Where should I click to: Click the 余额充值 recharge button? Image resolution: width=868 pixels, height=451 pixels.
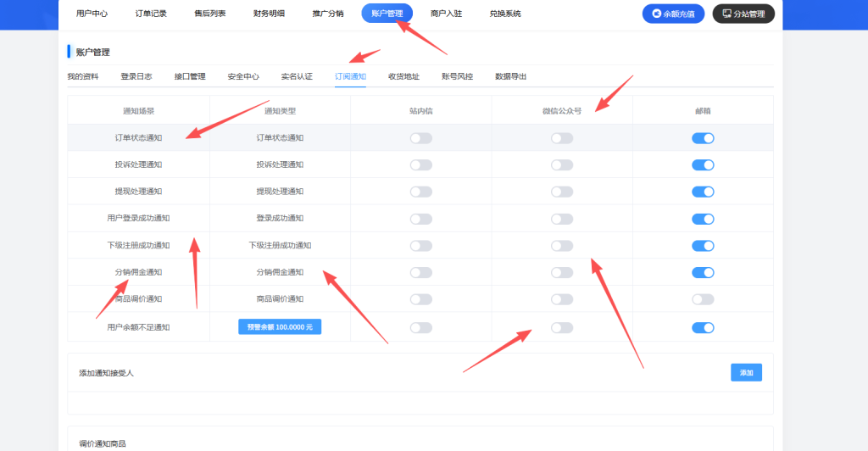point(673,14)
